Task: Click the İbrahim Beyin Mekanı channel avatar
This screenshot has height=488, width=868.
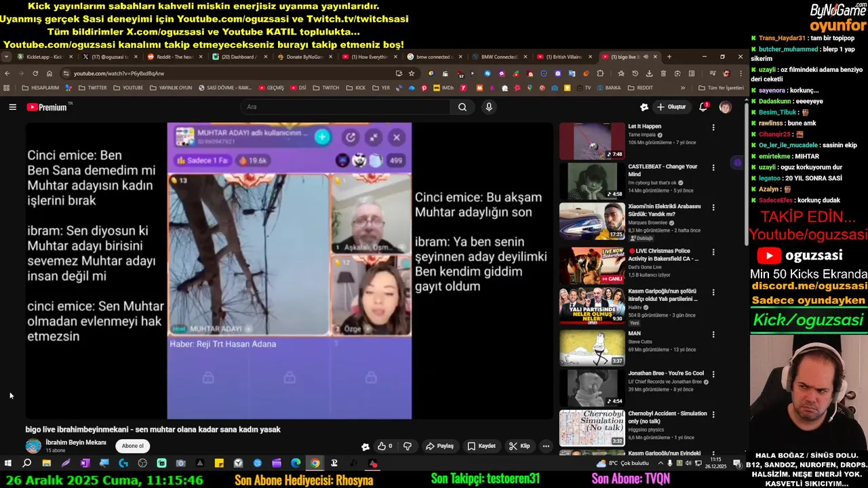Action: click(x=33, y=446)
